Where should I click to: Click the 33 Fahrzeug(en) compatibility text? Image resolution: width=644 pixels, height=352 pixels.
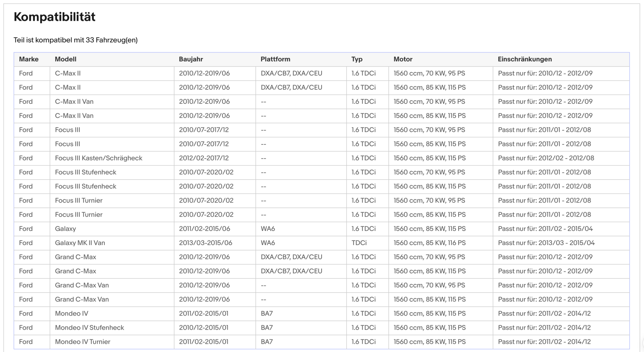[x=112, y=40]
